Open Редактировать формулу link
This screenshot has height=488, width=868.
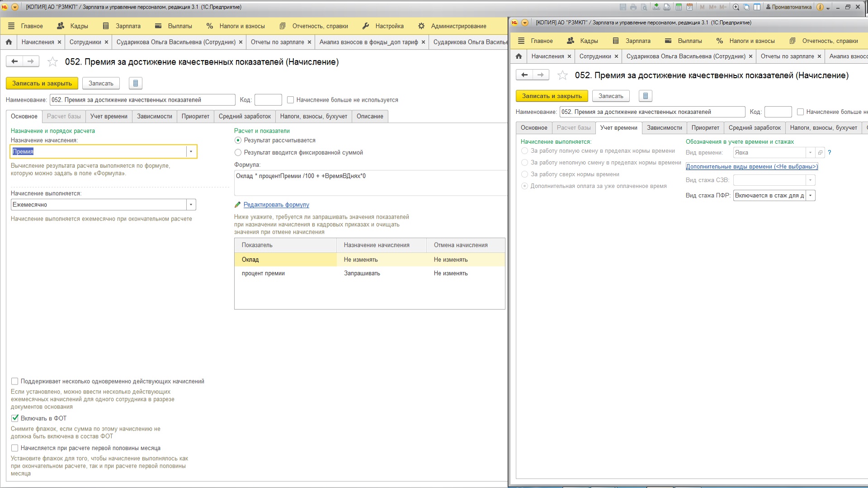coord(276,205)
